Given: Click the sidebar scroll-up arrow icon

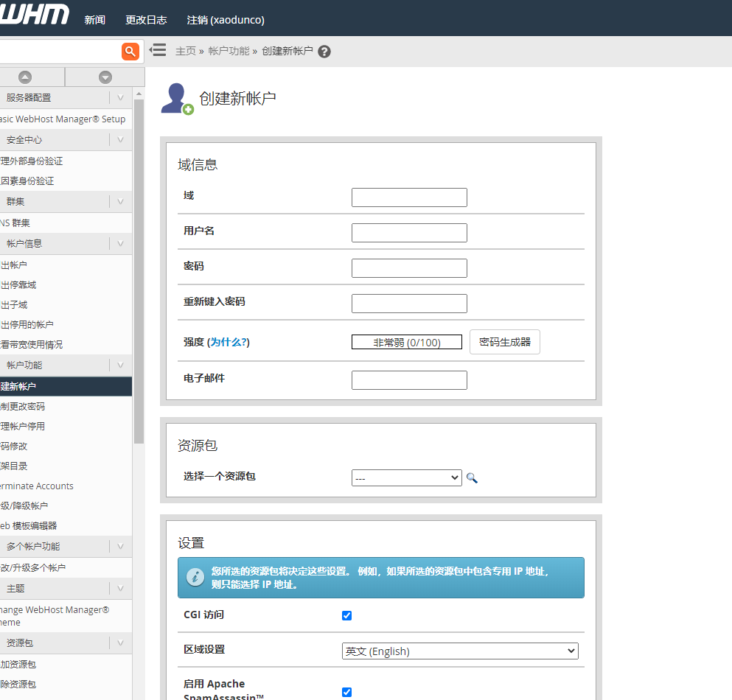Looking at the screenshot, I should point(25,77).
